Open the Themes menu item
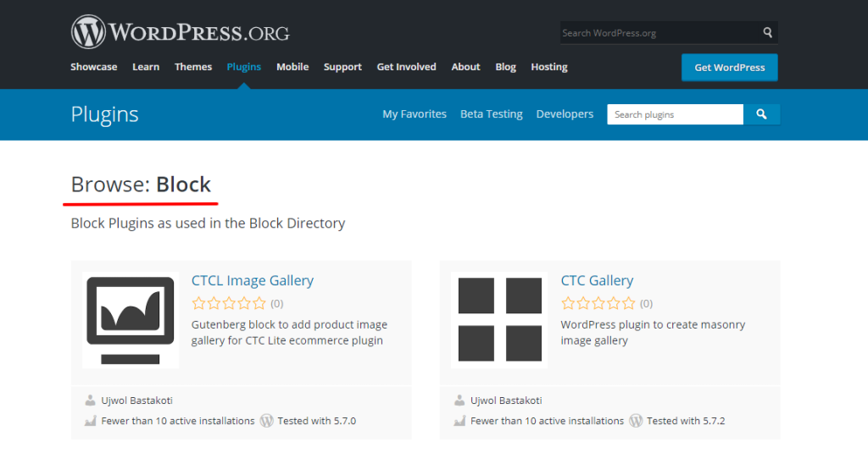 click(x=193, y=67)
